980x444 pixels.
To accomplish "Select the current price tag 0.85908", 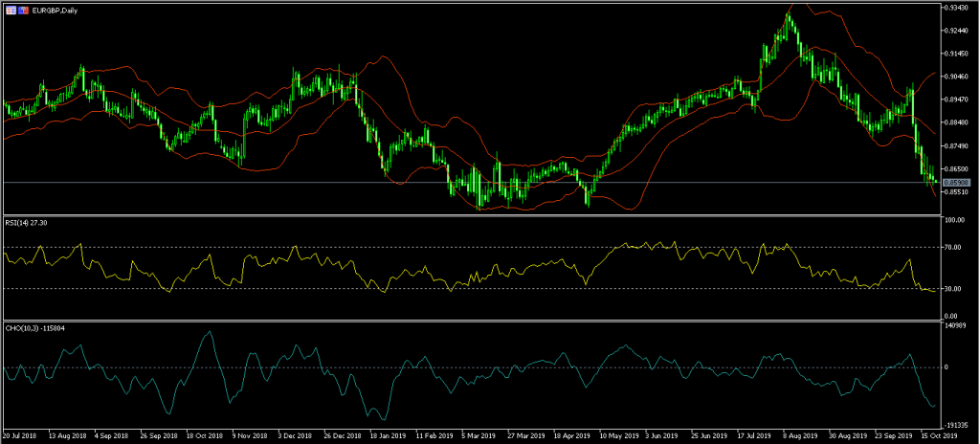I will pyautogui.click(x=957, y=182).
